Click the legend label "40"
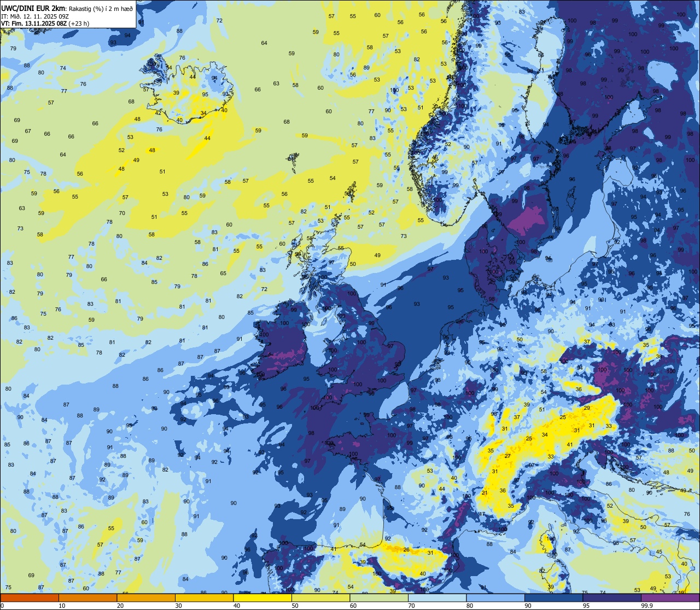This screenshot has width=700, height=610. (x=237, y=606)
